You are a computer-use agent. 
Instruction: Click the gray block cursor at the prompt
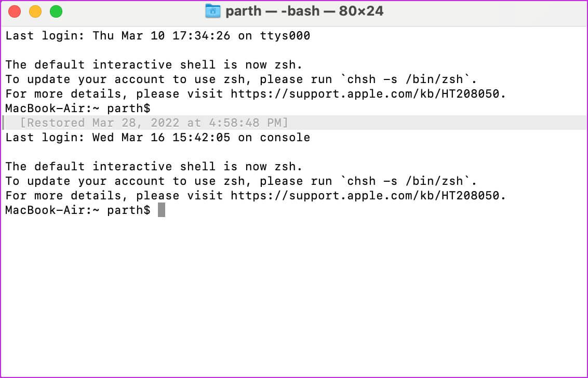[162, 210]
